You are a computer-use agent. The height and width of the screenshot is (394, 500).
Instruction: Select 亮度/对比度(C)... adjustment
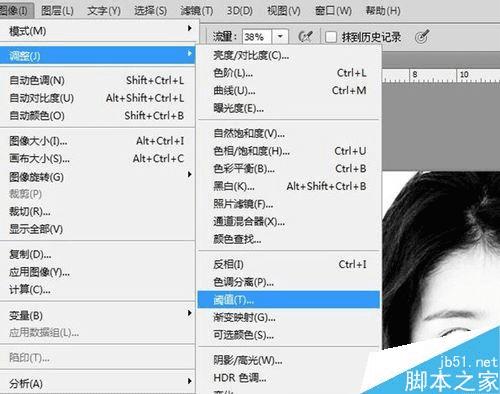[x=289, y=55]
